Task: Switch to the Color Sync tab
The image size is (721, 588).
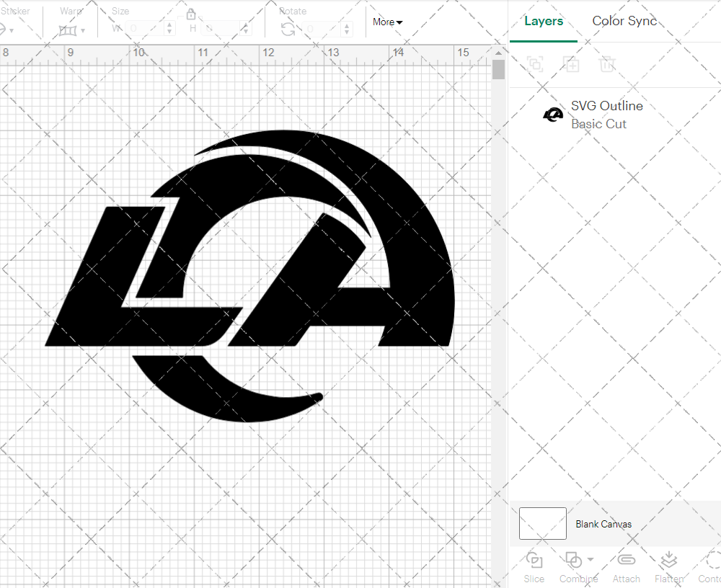Action: coord(624,21)
